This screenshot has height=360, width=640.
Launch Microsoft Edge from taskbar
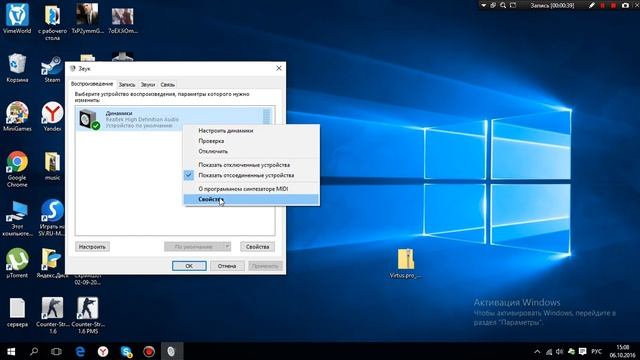pos(80,351)
